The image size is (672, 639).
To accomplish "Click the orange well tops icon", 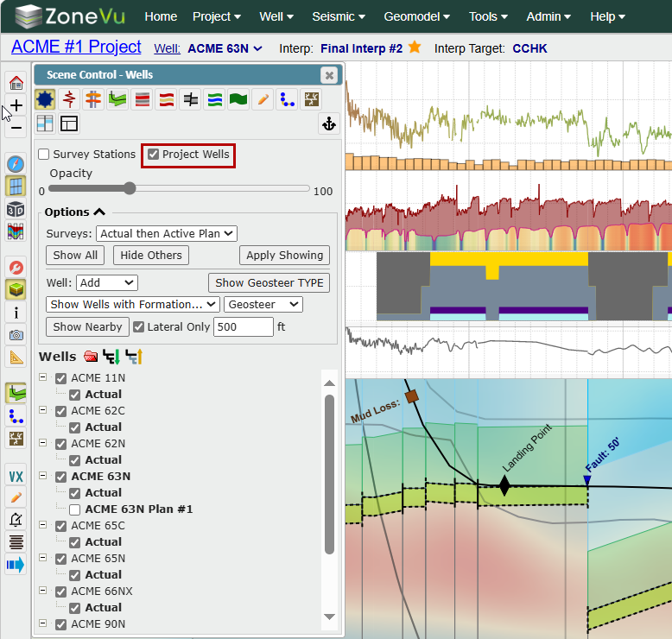I will [93, 100].
